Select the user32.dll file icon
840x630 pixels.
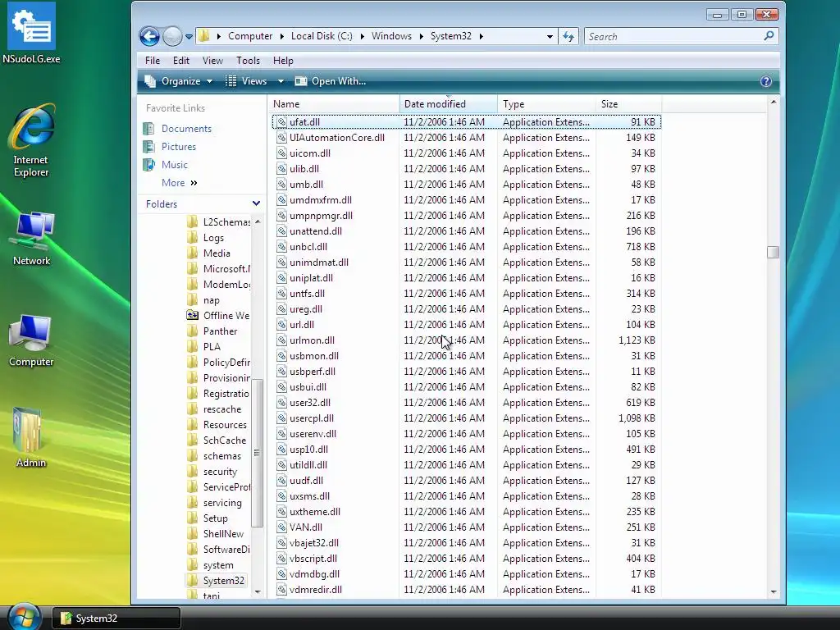pyautogui.click(x=281, y=402)
